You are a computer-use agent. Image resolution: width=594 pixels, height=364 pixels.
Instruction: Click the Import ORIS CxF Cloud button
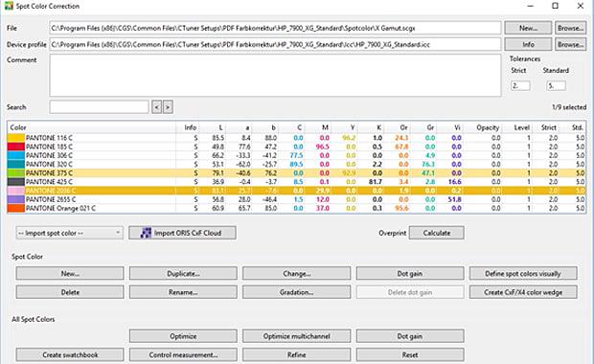[182, 233]
